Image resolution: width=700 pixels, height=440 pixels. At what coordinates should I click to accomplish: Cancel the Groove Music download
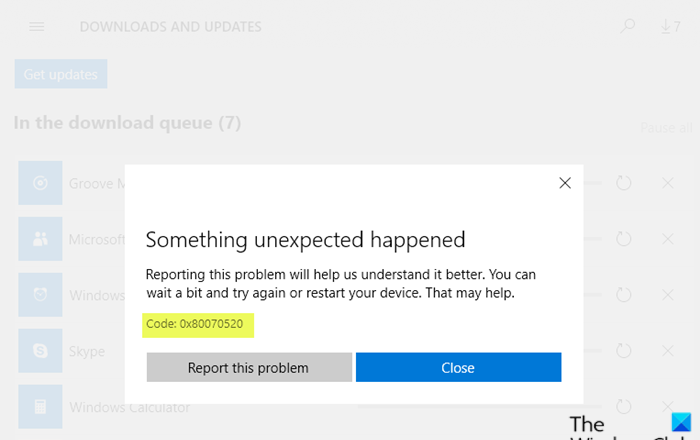[x=668, y=183]
